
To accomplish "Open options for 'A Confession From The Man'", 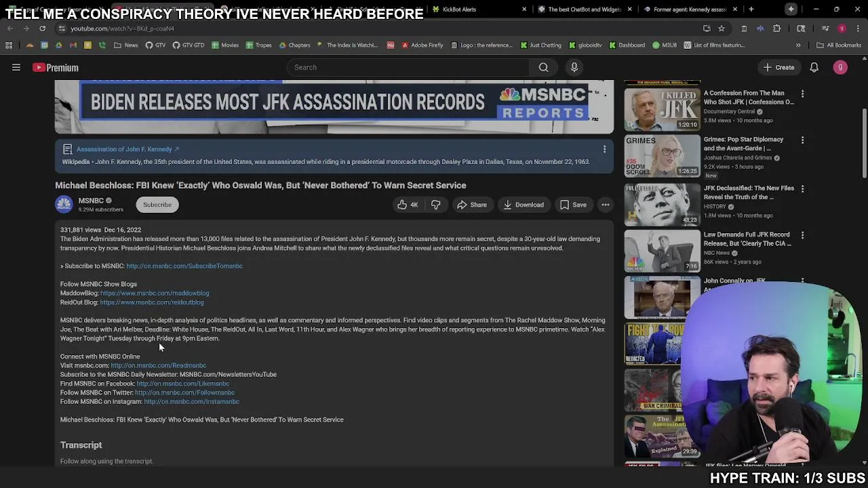I will click(802, 94).
